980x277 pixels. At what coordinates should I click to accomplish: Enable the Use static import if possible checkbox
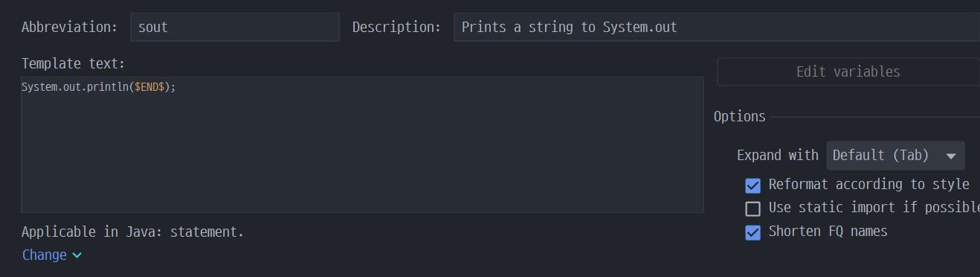coord(753,208)
